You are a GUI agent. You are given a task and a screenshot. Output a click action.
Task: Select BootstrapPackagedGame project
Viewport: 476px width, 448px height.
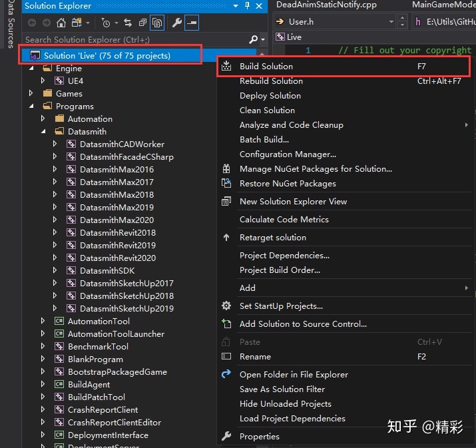pos(117,372)
